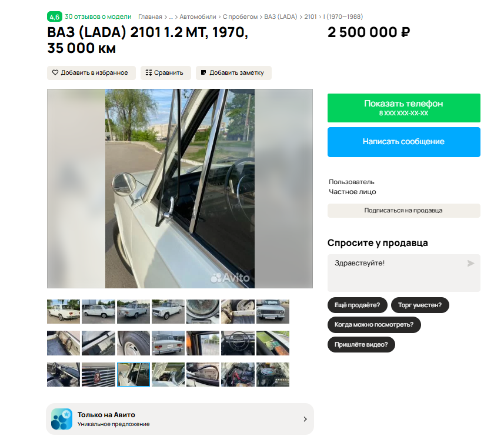Click the Написать сообщение button
The width and height of the screenshot is (504, 439).
403,142
